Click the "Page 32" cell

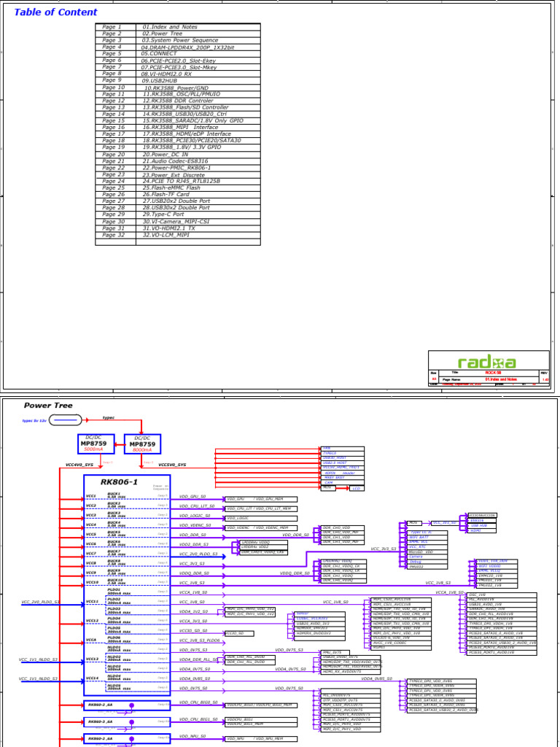(x=116, y=236)
